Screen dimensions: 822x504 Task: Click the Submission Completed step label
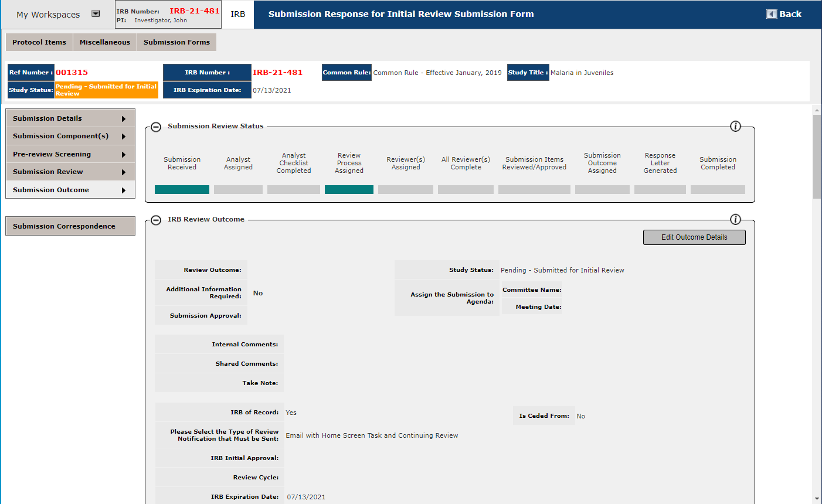tap(718, 164)
